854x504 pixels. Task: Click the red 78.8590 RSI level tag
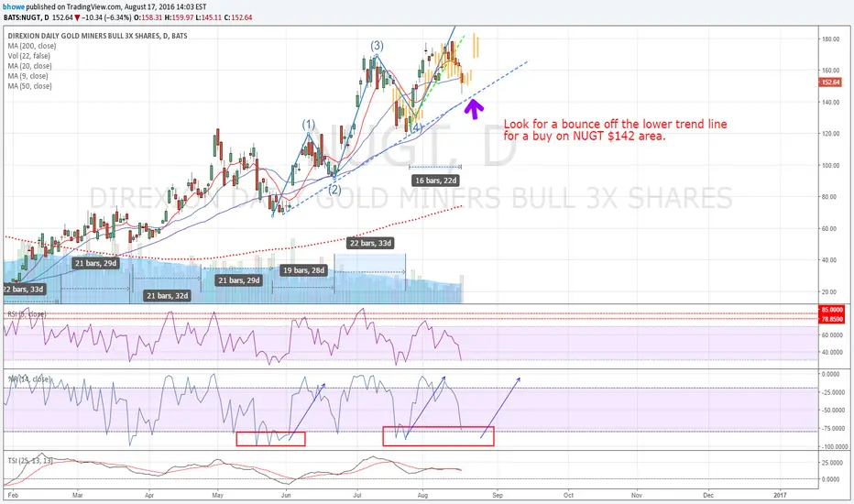(832, 319)
